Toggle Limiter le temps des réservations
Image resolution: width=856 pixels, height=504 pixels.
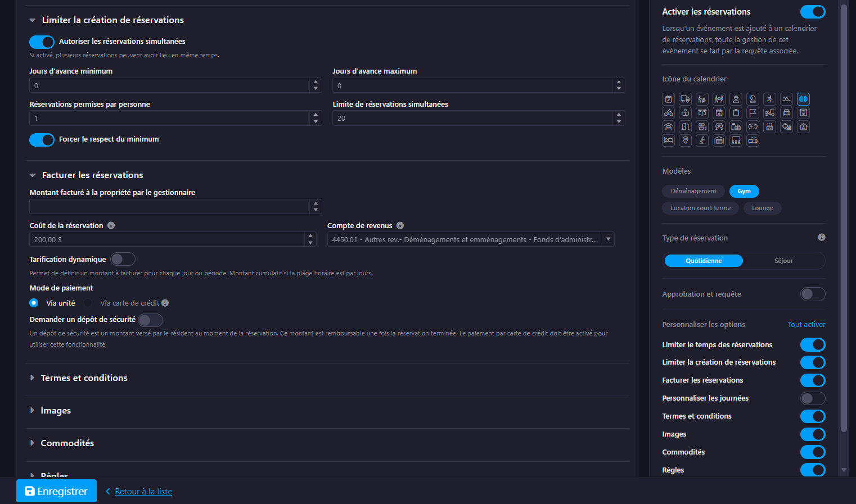tap(813, 344)
